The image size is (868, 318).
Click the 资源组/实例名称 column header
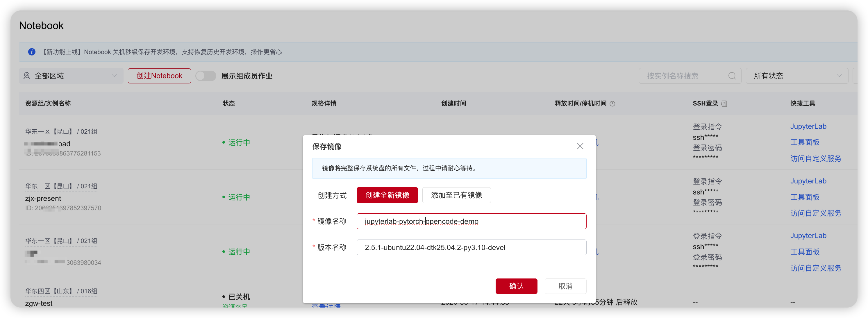pos(48,103)
